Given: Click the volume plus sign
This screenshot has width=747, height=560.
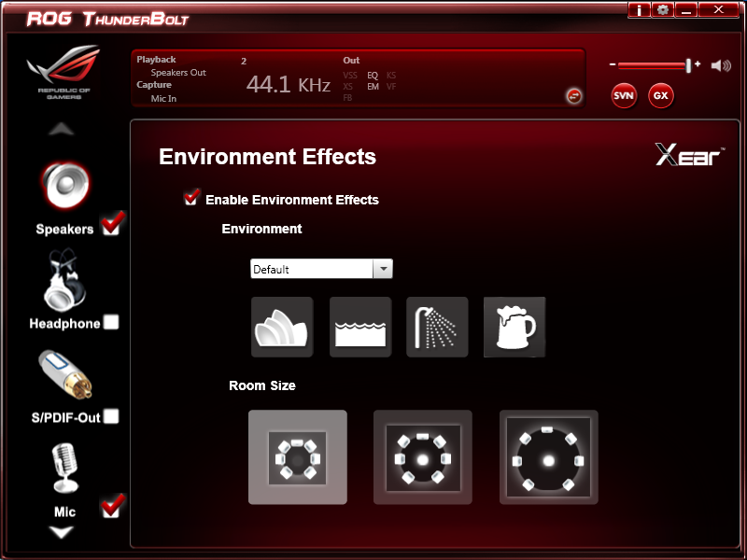Looking at the screenshot, I should pos(698,63).
